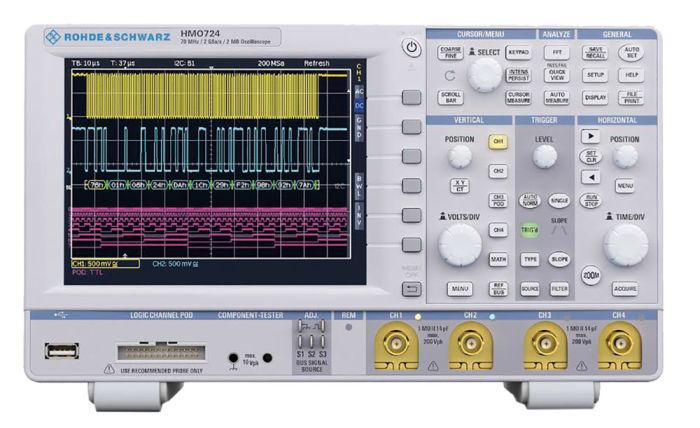Toggle the CH3/POD channel button
Image resolution: width=700 pixels, height=428 pixels.
click(498, 200)
